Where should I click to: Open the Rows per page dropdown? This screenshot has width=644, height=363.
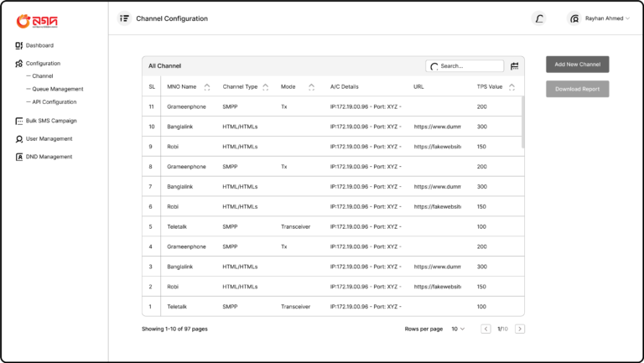tap(458, 329)
